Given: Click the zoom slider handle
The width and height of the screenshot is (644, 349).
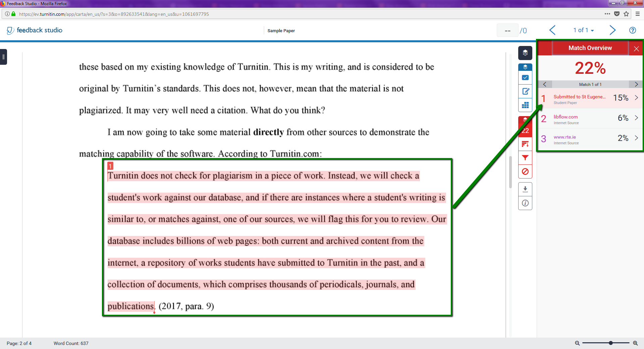Looking at the screenshot, I should [610, 343].
